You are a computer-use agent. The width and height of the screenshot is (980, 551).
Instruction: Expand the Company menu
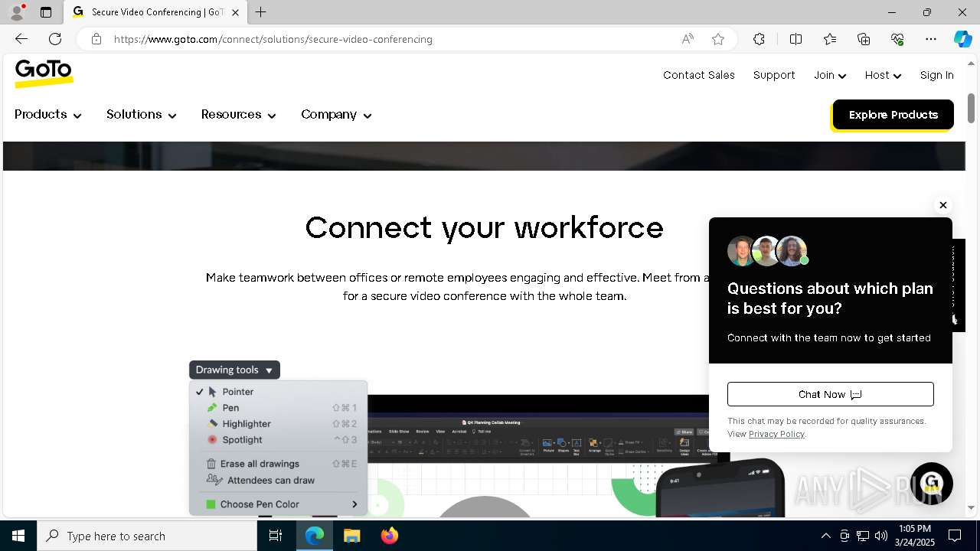tap(336, 115)
